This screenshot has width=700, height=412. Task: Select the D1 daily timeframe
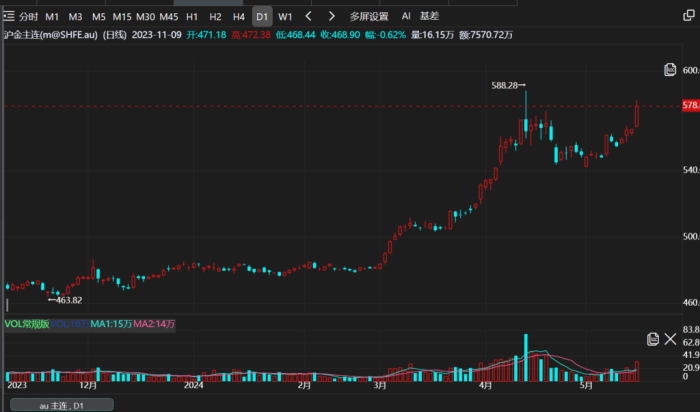click(x=261, y=17)
